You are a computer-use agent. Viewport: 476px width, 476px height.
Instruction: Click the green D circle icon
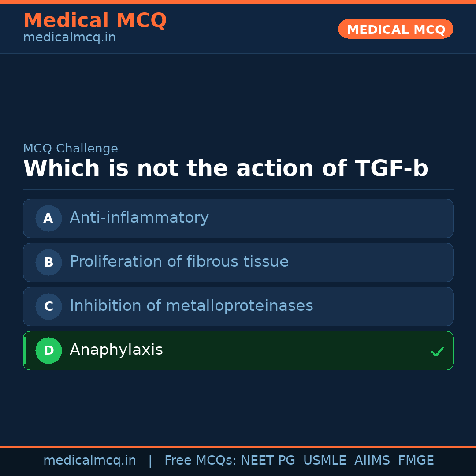pos(48,350)
